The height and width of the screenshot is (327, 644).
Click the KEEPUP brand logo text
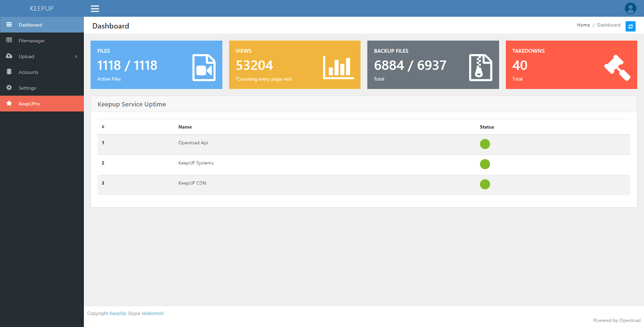click(42, 8)
